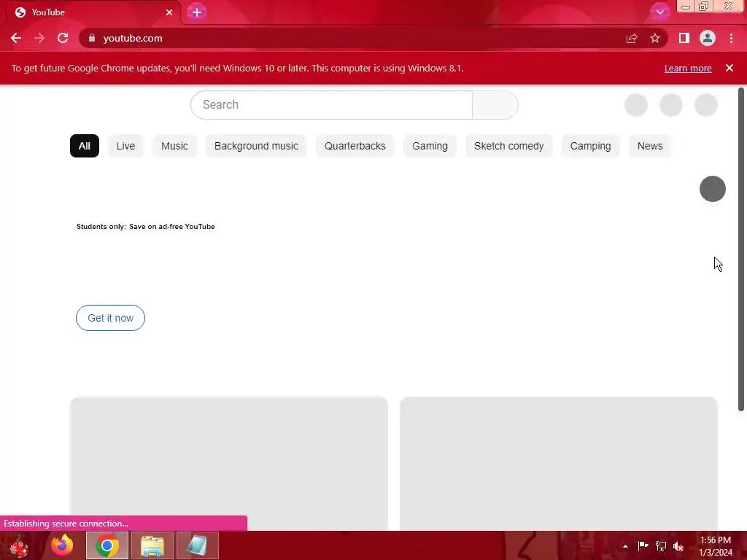
Task: Click the forward navigation arrow
Action: coord(39,38)
